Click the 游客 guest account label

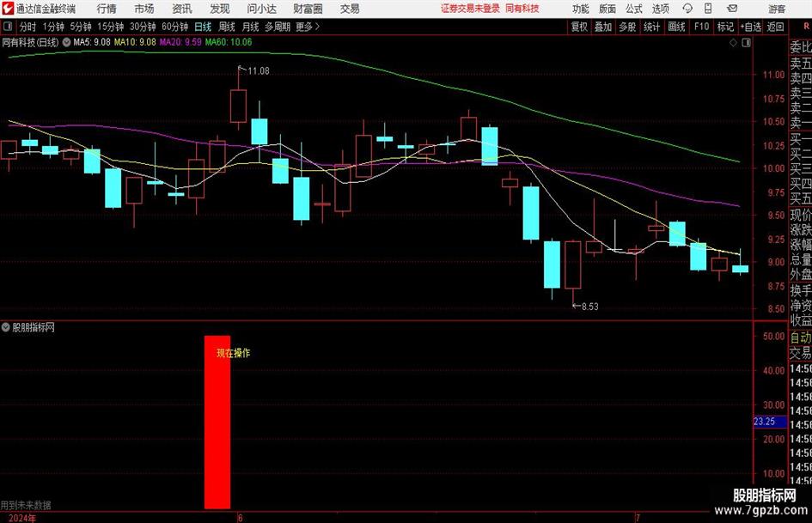(777, 9)
